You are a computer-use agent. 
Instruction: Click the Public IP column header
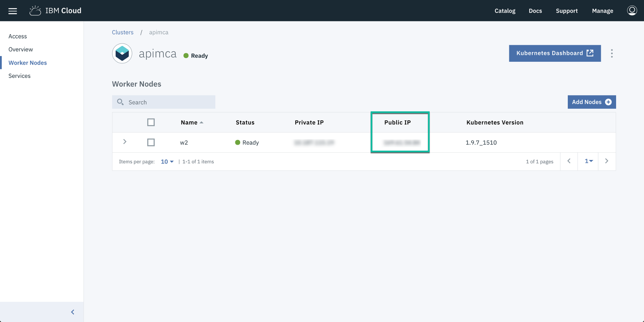(x=397, y=123)
